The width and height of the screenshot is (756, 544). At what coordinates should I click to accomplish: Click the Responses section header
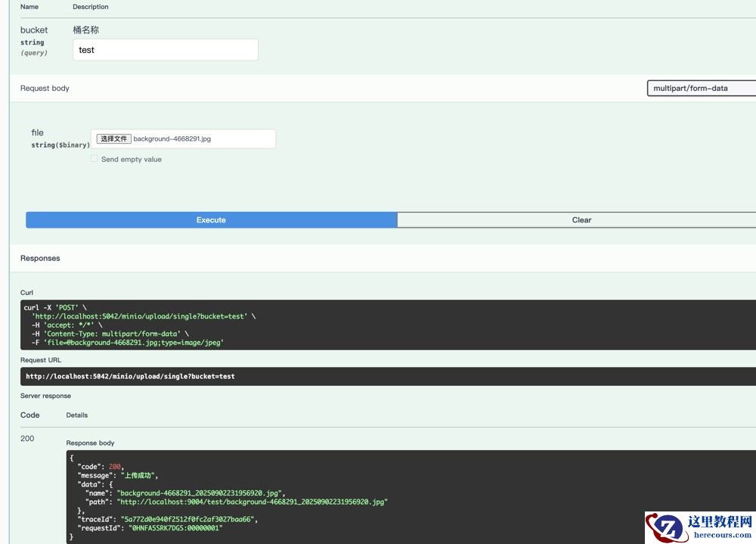pos(40,258)
